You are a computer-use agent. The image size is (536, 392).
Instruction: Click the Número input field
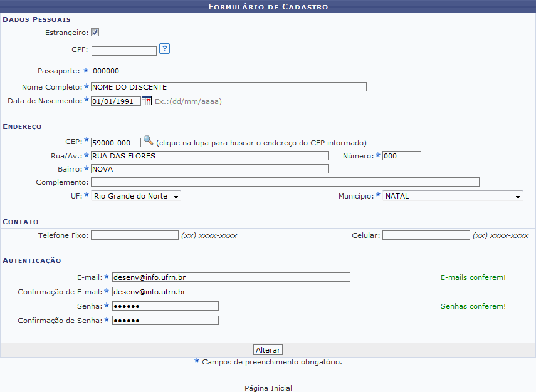point(401,156)
